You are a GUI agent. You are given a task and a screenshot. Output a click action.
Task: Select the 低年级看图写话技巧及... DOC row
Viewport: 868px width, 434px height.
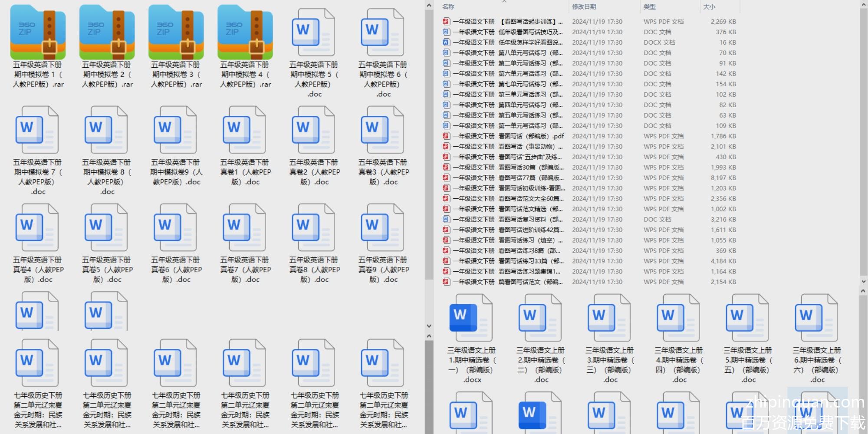coord(589,32)
